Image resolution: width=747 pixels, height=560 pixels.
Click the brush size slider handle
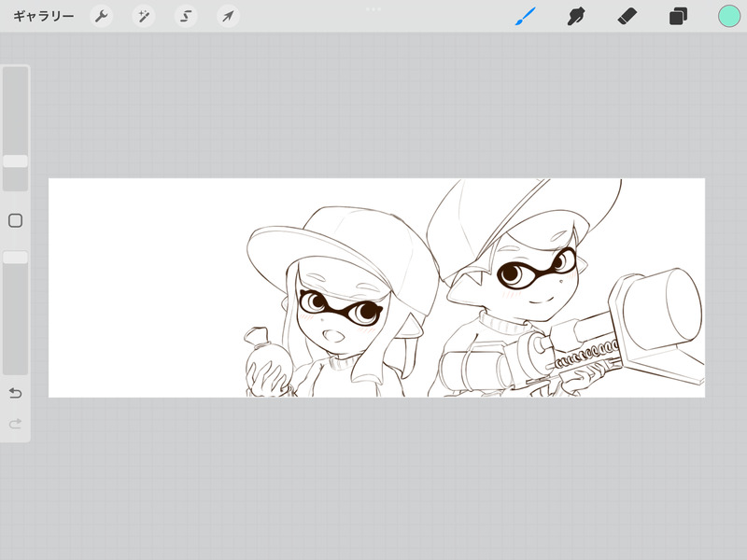(x=15, y=161)
